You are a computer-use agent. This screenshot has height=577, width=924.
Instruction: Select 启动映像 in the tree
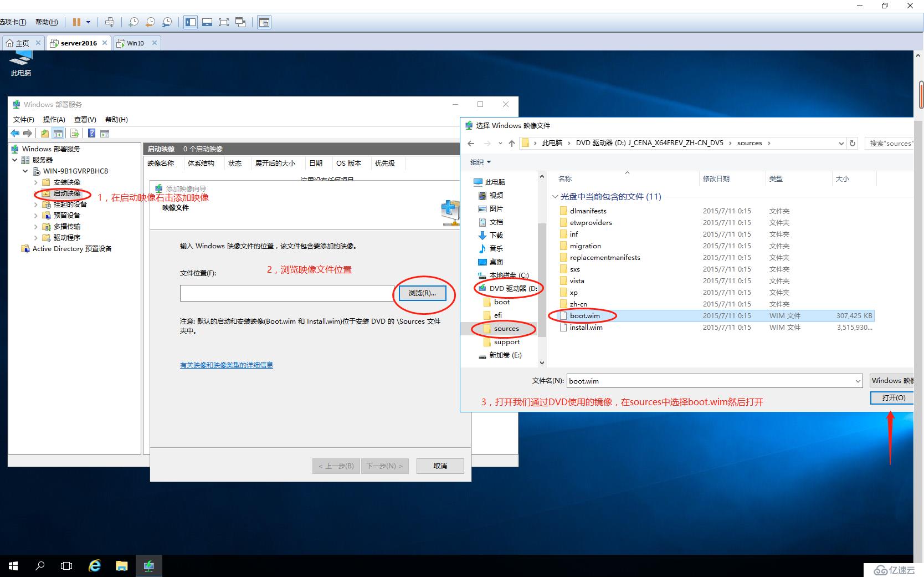click(66, 193)
